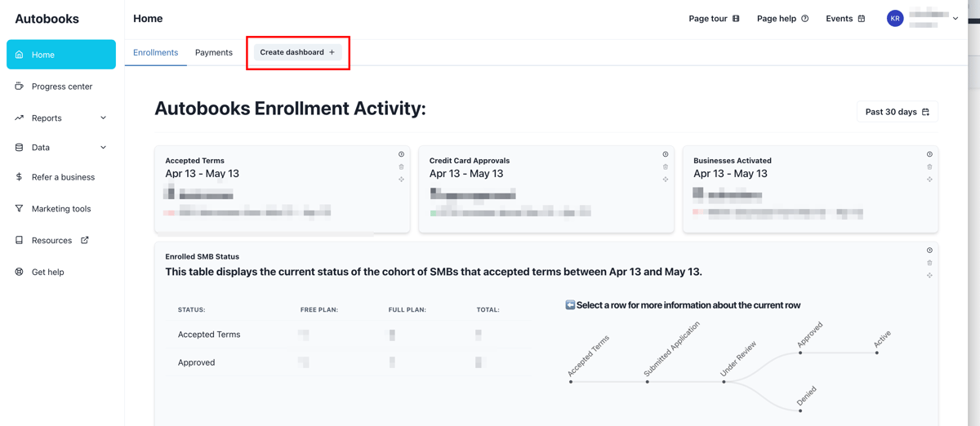Delete the Credit Card Approvals card via trash
This screenshot has width=980, height=426.
pyautogui.click(x=666, y=166)
